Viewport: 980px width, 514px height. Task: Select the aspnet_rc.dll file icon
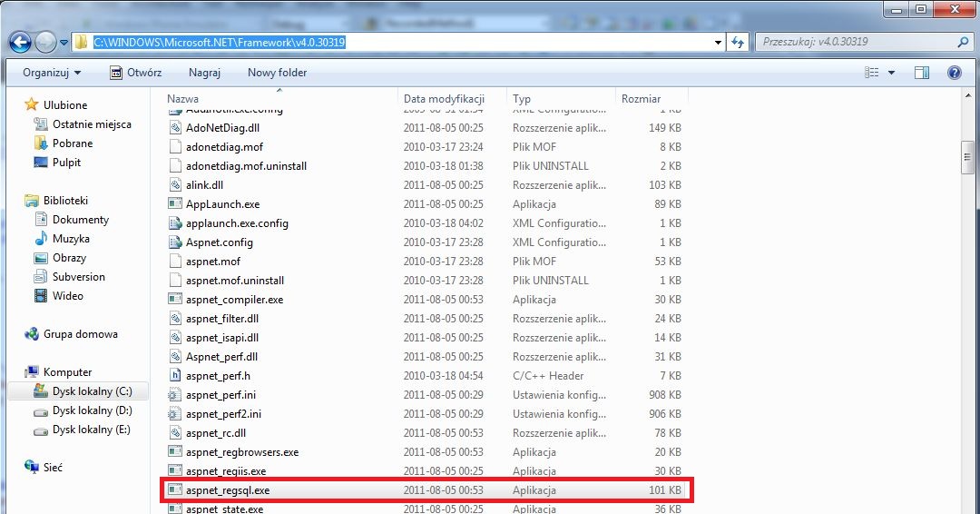click(175, 432)
